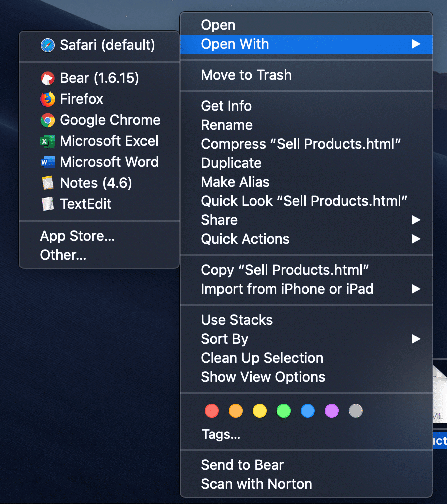Click the TextEdit icon

tap(48, 204)
